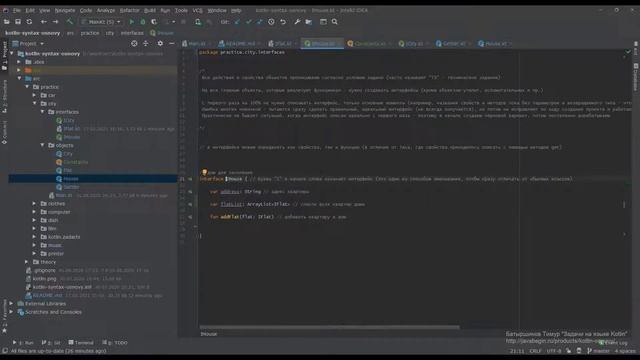Select README.md in the project tree

[x=48, y=295]
